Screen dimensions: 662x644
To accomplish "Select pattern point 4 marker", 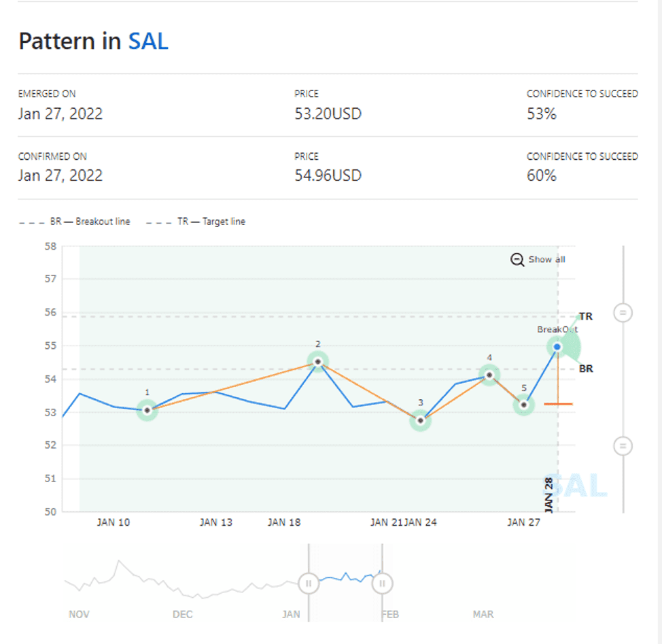I will [489, 375].
